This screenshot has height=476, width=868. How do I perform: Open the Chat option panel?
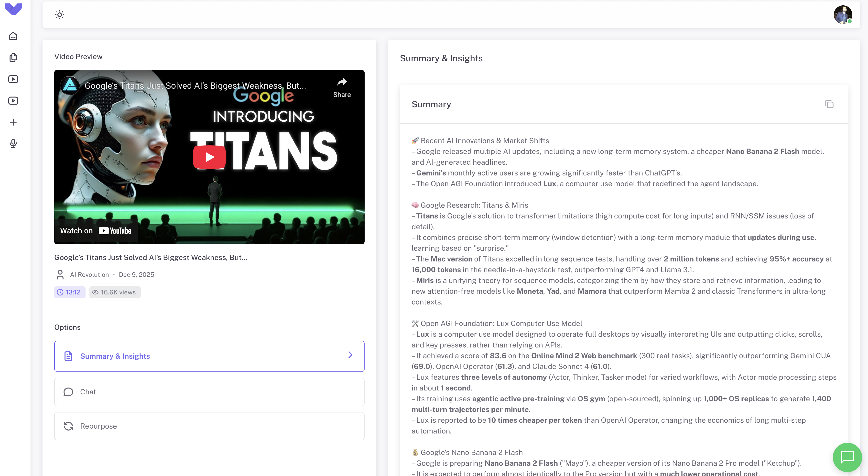(x=209, y=392)
